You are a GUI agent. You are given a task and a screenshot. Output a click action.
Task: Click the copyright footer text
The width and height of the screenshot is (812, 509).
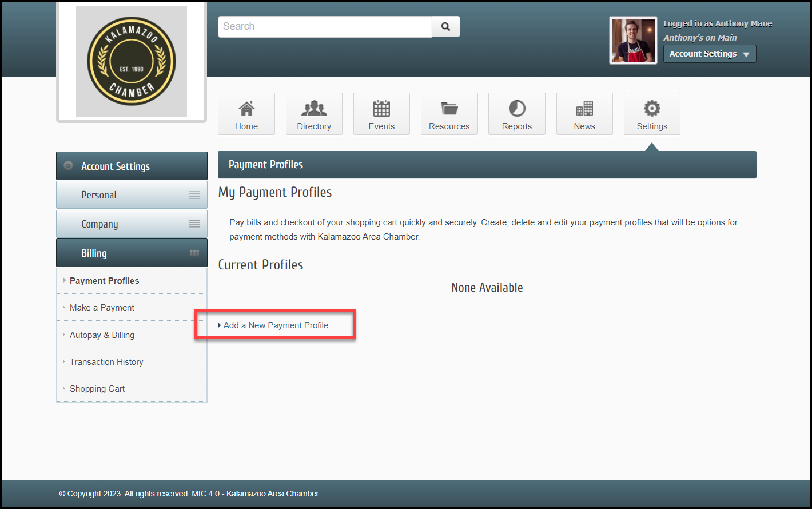pos(189,494)
